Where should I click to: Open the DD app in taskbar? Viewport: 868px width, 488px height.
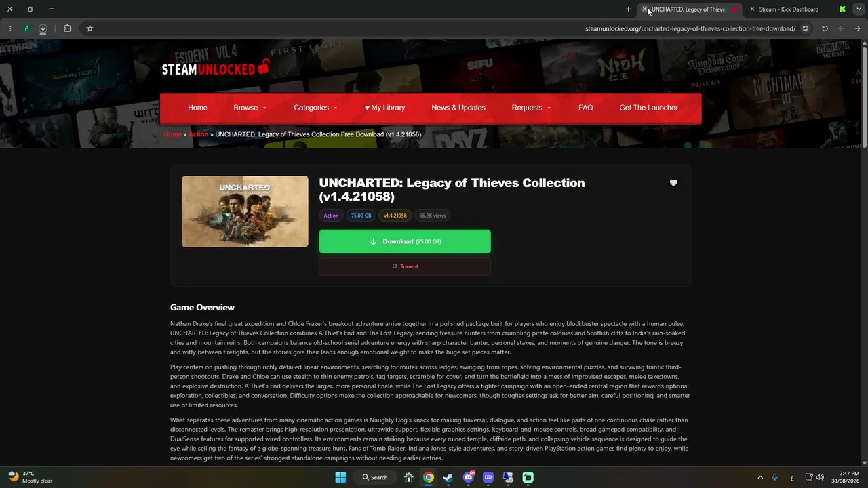click(x=488, y=477)
